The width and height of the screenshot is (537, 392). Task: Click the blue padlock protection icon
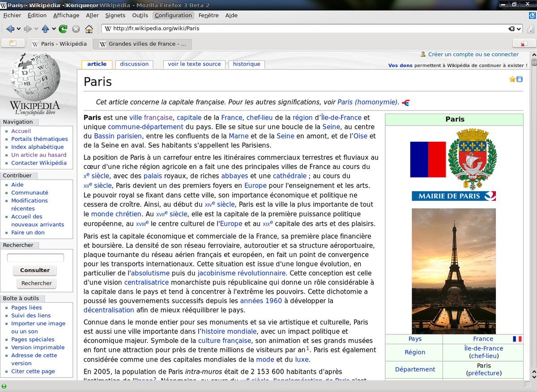click(520, 79)
